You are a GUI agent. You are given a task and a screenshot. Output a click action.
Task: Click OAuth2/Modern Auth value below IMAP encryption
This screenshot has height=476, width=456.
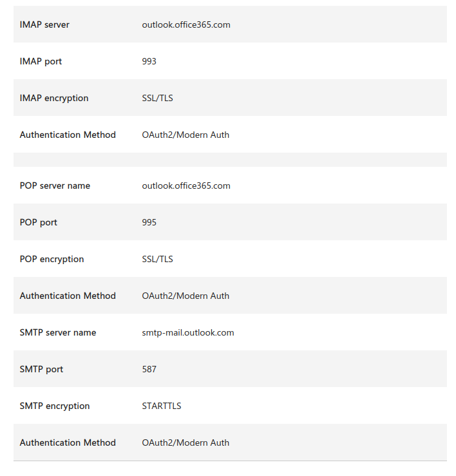coord(185,135)
